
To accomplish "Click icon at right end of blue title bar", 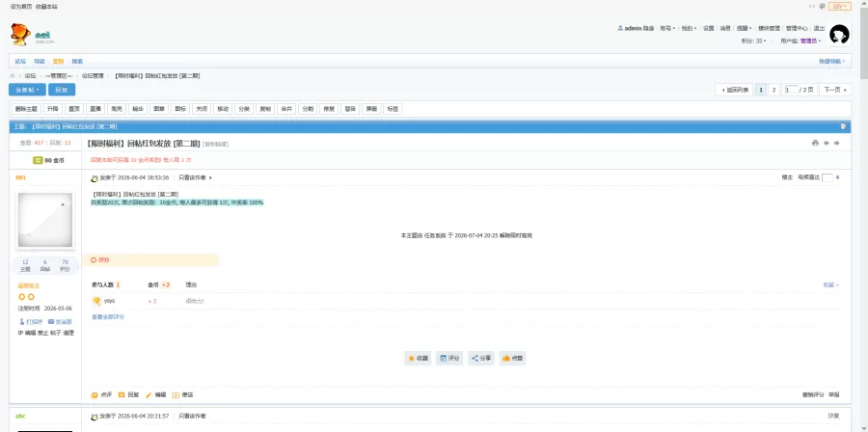I will tap(843, 126).
